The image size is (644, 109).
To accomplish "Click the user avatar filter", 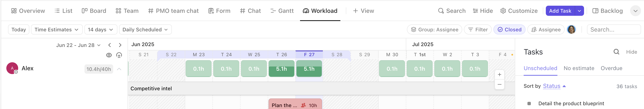I will 571,30.
